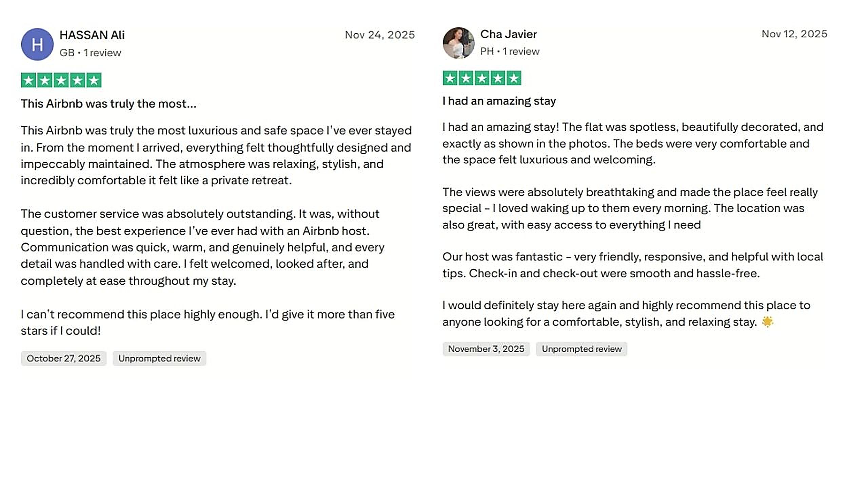Click HASSAN's Unprompted review badge
Viewport: 868px width, 488px height.
pyautogui.click(x=159, y=358)
